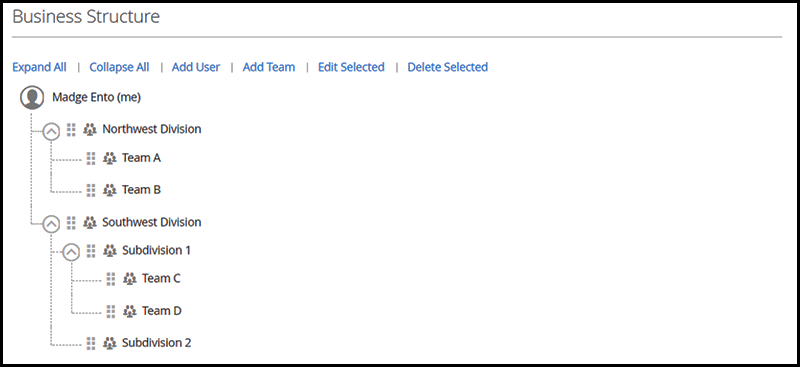Click the Add Team link
The width and height of the screenshot is (800, 367).
coord(269,67)
